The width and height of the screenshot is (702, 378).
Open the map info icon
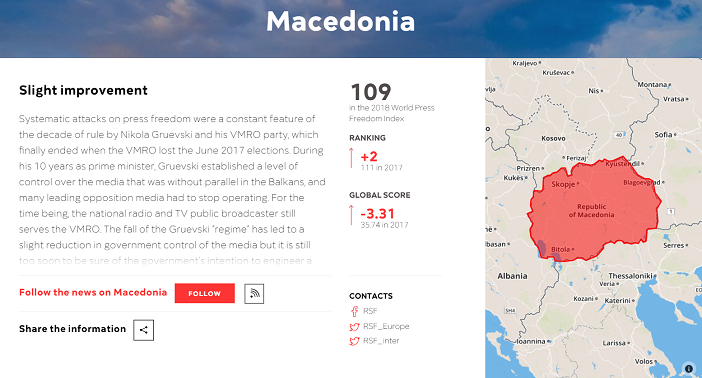[x=689, y=369]
